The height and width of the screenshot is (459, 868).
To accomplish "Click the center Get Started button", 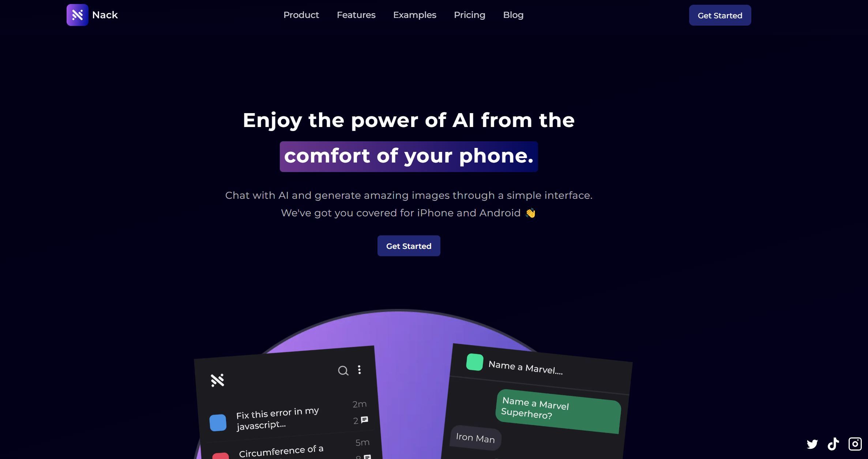I will point(409,245).
